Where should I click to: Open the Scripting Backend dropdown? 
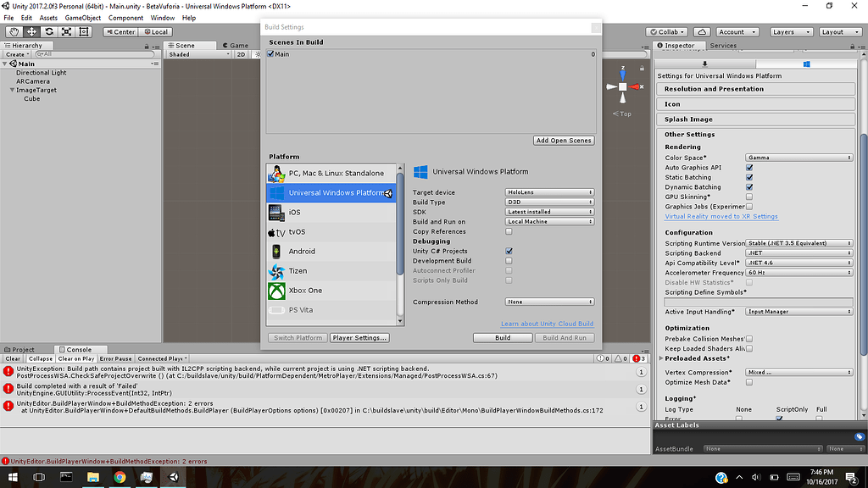click(x=798, y=252)
